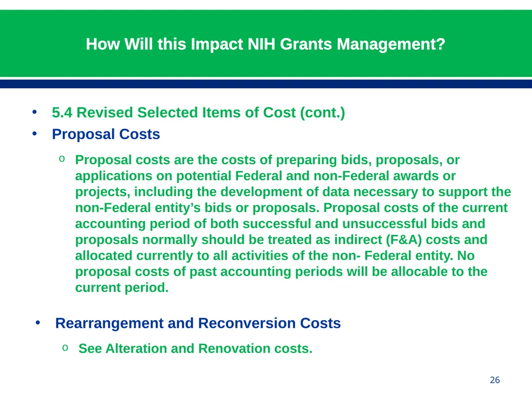Select the '5.4 Revised Selected Items of Cost (cont.)' heading

198,113
